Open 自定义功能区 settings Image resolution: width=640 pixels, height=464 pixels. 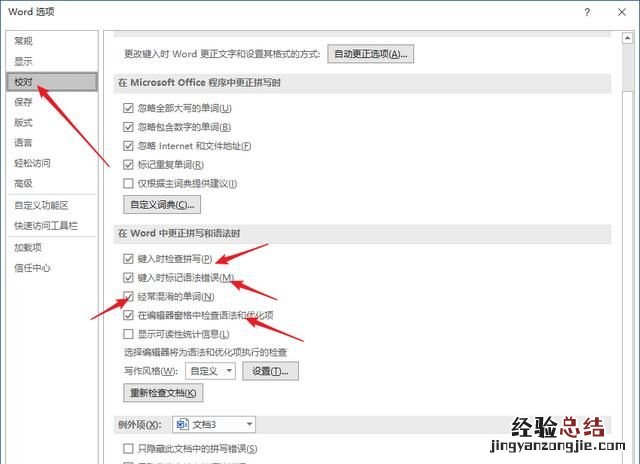(x=41, y=205)
